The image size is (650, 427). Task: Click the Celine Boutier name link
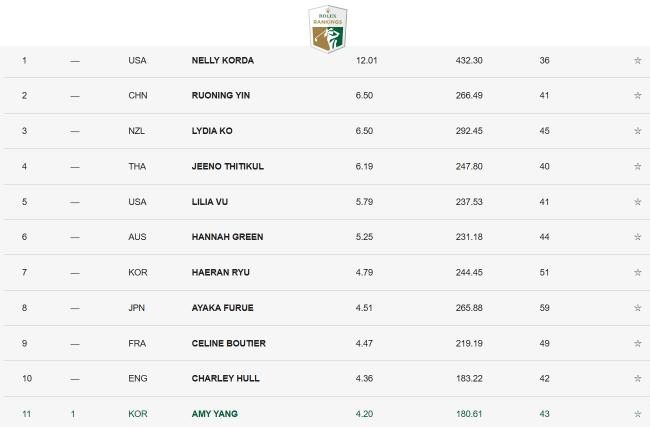(x=227, y=343)
